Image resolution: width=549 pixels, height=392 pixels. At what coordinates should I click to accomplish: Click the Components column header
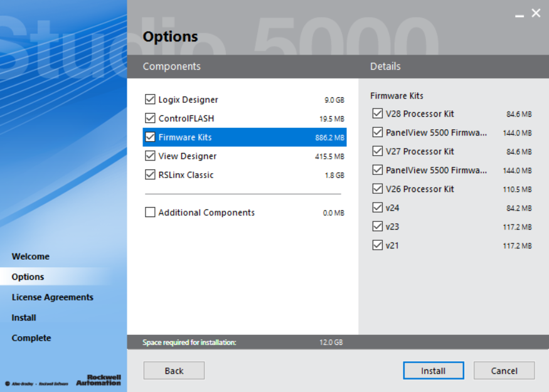point(171,66)
